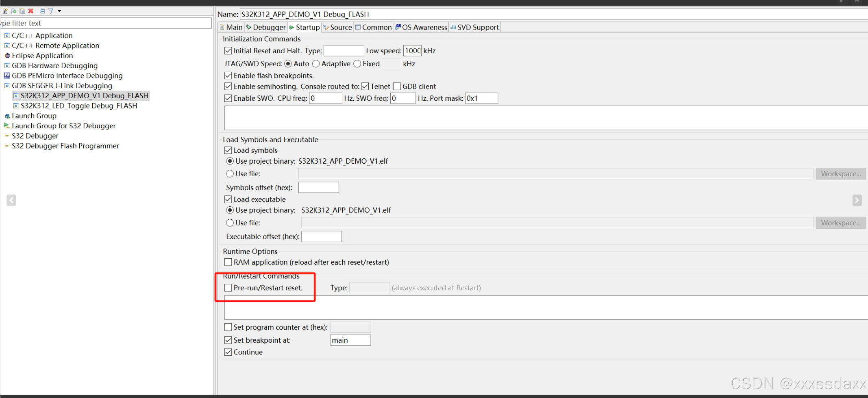Switch to the OS Awareness tab
This screenshot has height=398, width=868.
(421, 27)
